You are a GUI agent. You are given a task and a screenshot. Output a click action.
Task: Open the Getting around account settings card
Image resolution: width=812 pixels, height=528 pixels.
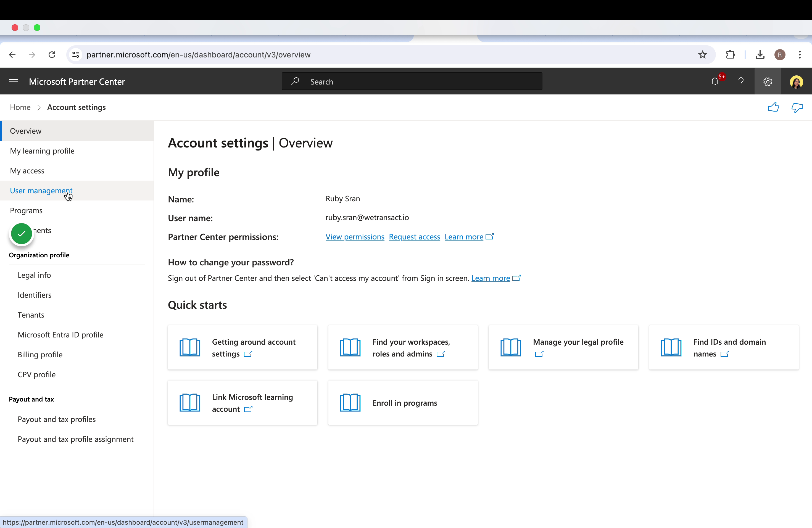[242, 348]
